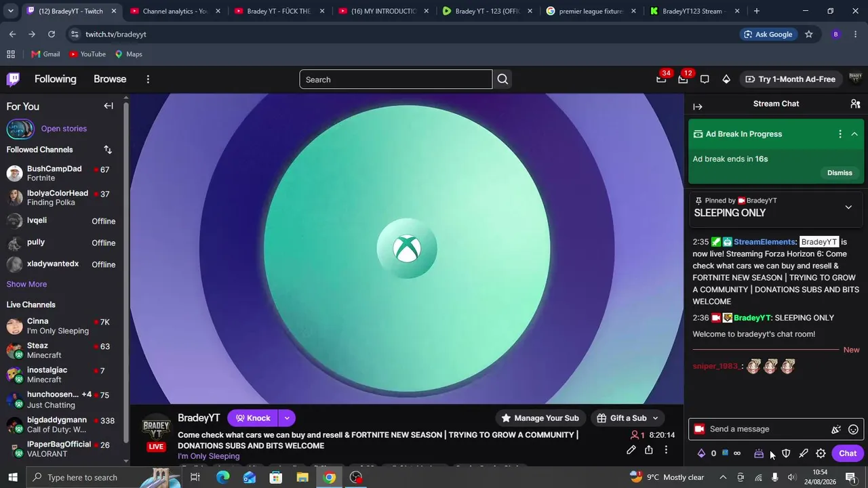The width and height of the screenshot is (868, 488).
Task: Open the Browse page
Action: click(110, 79)
